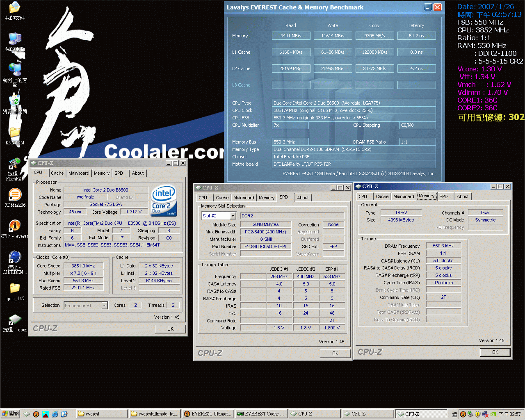Switch to Mainboard tab in CPU window
525x420 pixels.
79,173
